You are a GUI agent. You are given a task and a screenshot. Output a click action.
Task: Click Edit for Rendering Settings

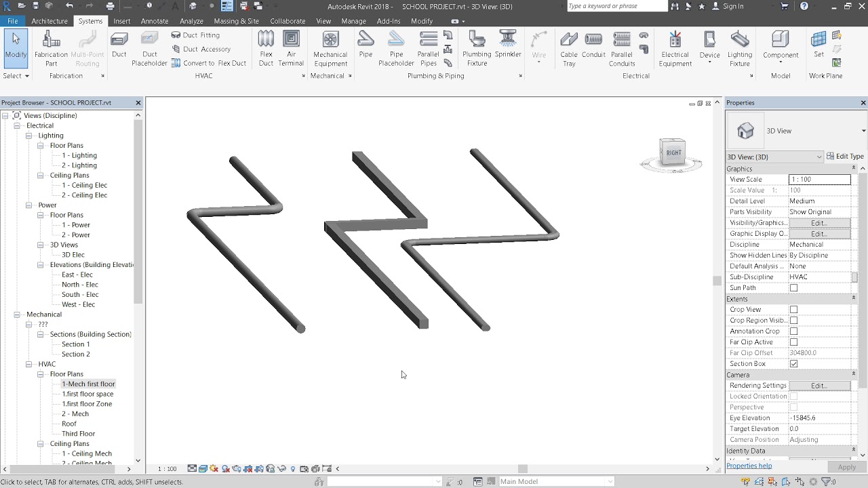click(819, 386)
